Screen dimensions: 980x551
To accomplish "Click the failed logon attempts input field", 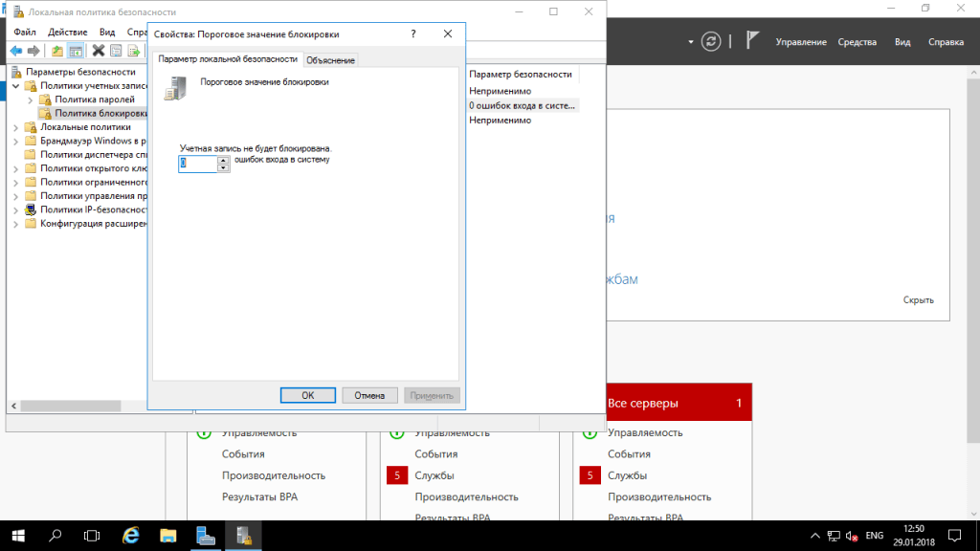I will point(197,164).
